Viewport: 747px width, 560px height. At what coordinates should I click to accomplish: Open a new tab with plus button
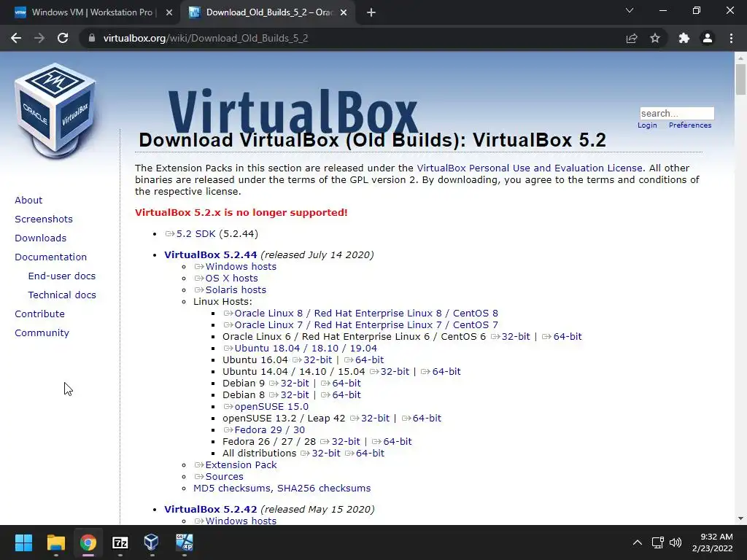click(371, 12)
